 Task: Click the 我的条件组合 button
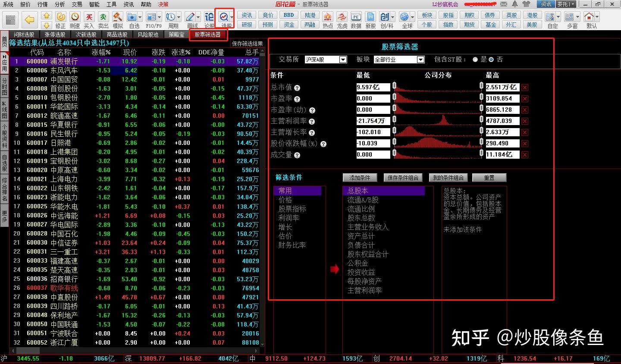pos(448,178)
